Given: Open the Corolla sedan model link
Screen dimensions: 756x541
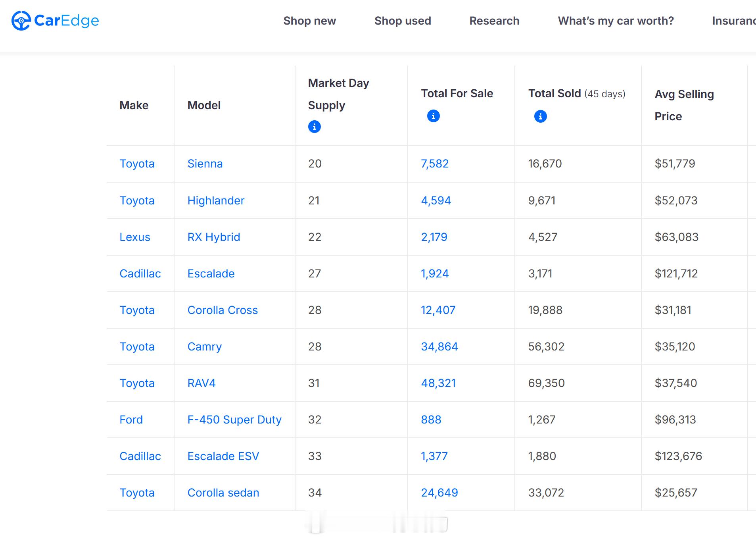Looking at the screenshot, I should (223, 493).
